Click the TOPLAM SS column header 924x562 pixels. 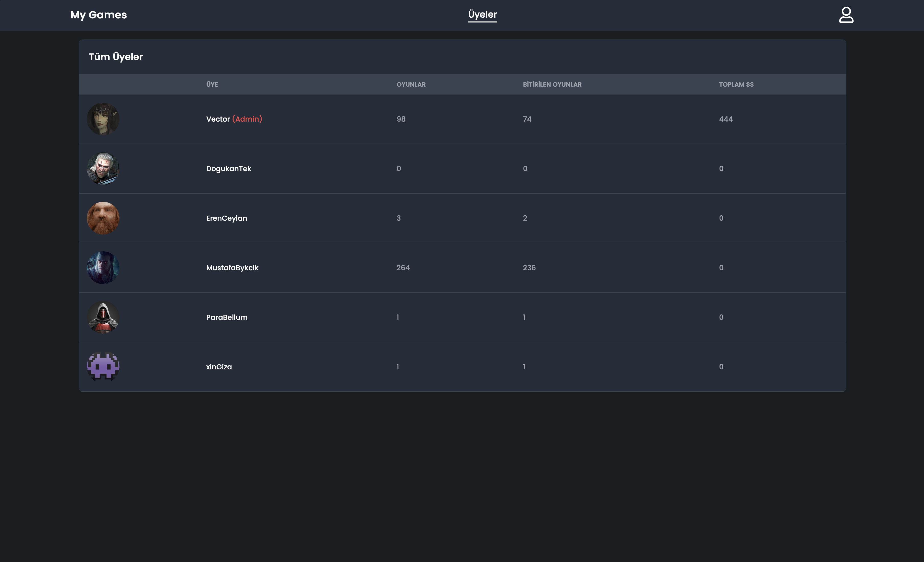click(x=736, y=85)
